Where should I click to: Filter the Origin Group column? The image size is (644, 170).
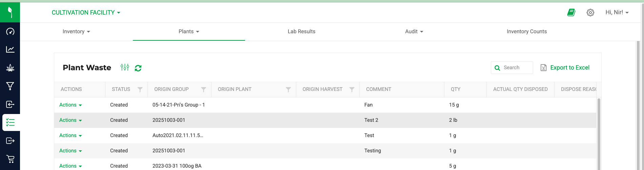click(203, 90)
